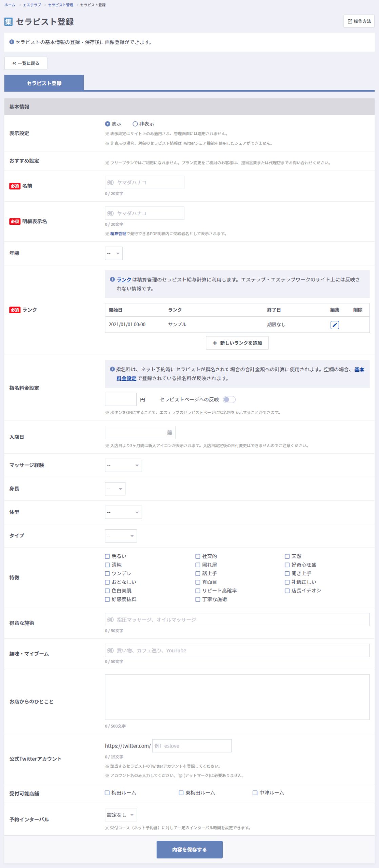
Task: Click the pencil edit icon in rank table
Action: [x=334, y=325]
